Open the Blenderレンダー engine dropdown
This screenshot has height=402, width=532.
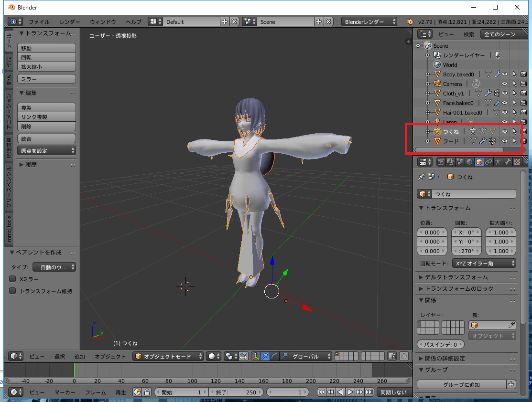click(x=369, y=21)
